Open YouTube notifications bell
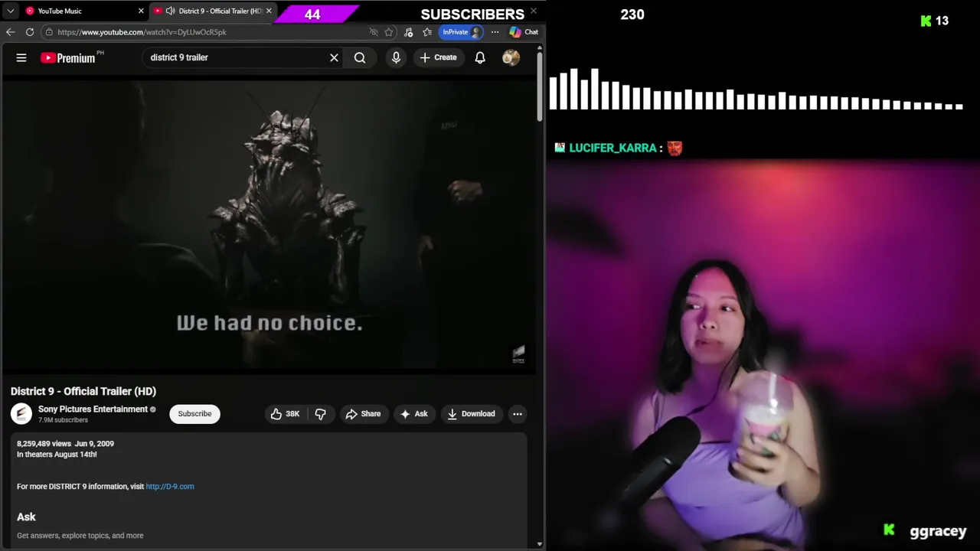This screenshot has height=551, width=980. 480,57
